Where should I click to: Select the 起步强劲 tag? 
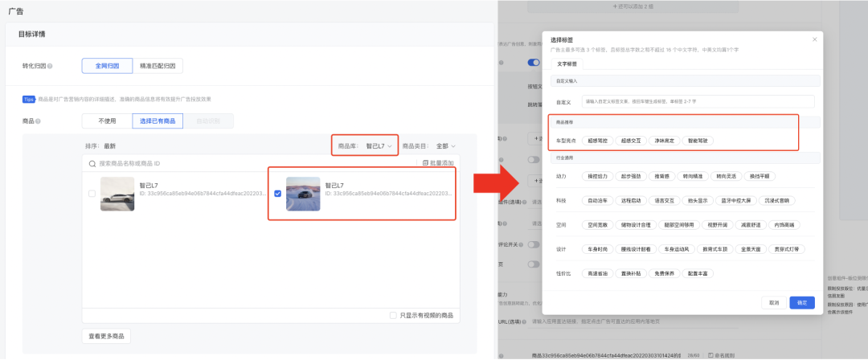coord(631,176)
